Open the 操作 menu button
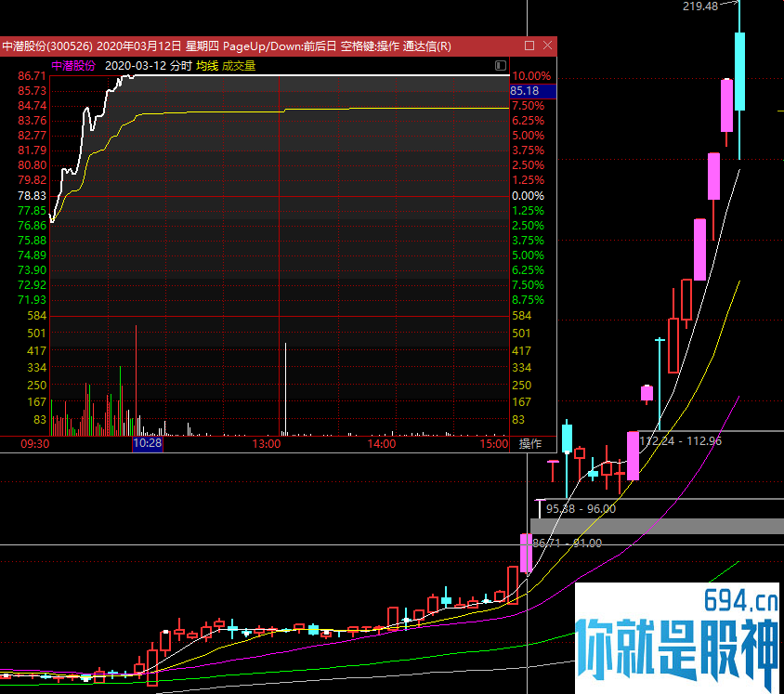784x694 pixels. point(530,443)
